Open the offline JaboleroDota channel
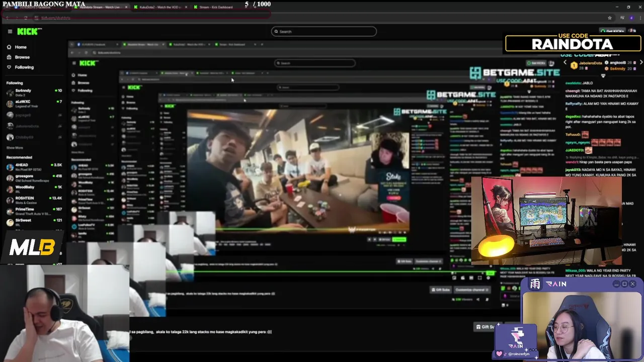 (34, 126)
